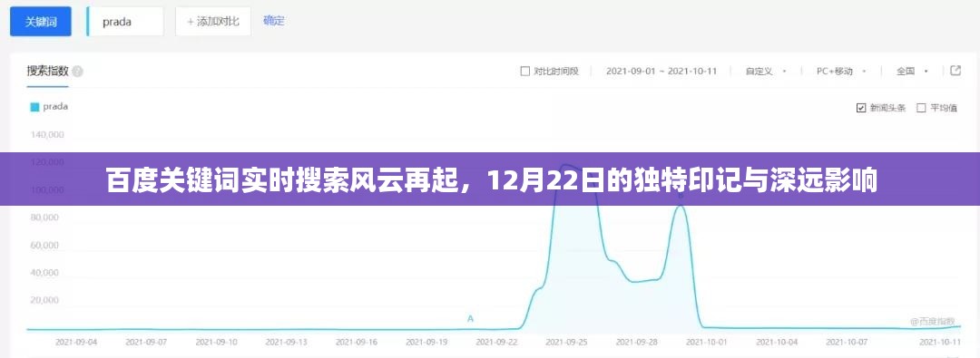Enable the 对比时间段 checkbox
This screenshot has width=980, height=358.
tap(525, 72)
